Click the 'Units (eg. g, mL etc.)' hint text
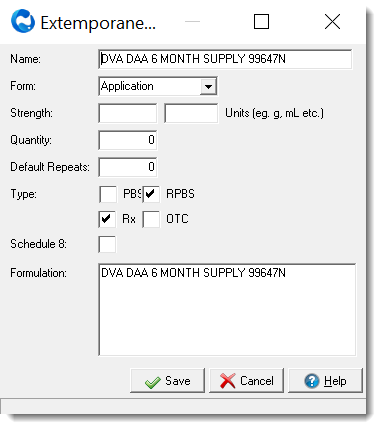This screenshot has height=429, width=381. (x=274, y=113)
